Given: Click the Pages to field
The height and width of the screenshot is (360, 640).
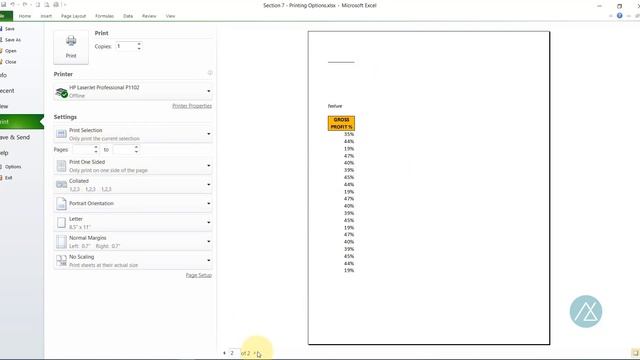Looking at the screenshot, I should coord(123,149).
